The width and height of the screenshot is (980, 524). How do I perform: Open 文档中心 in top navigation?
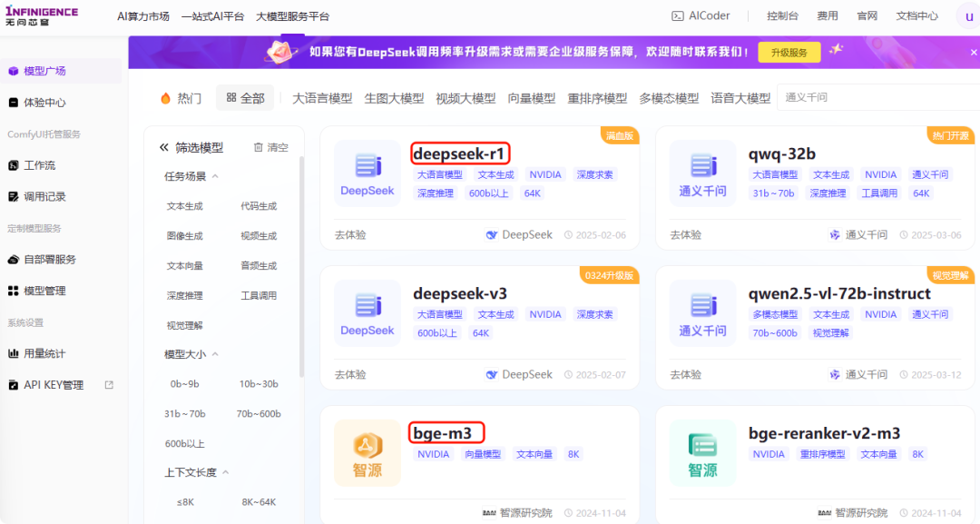click(916, 16)
